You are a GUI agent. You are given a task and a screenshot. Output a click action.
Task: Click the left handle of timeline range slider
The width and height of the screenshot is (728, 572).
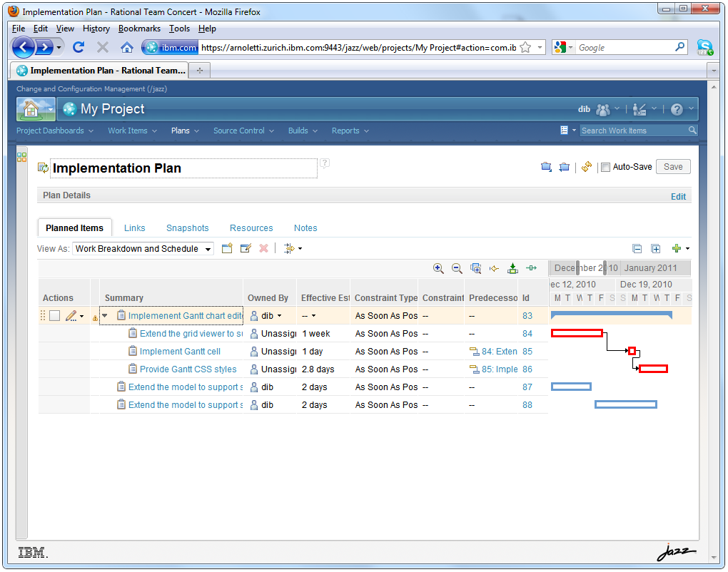click(577, 268)
